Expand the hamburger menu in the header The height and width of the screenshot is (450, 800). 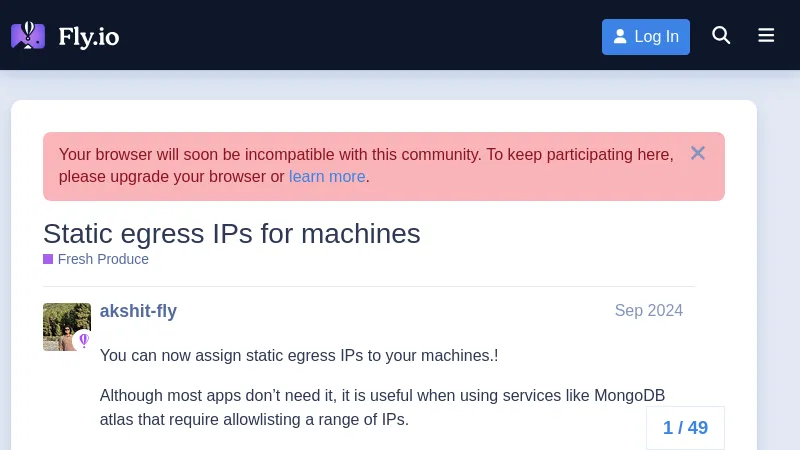766,36
